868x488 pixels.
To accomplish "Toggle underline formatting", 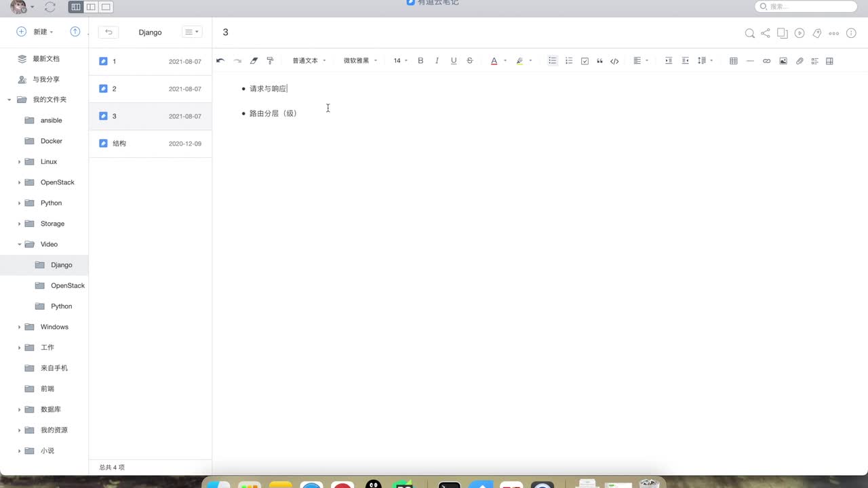I will (x=454, y=61).
